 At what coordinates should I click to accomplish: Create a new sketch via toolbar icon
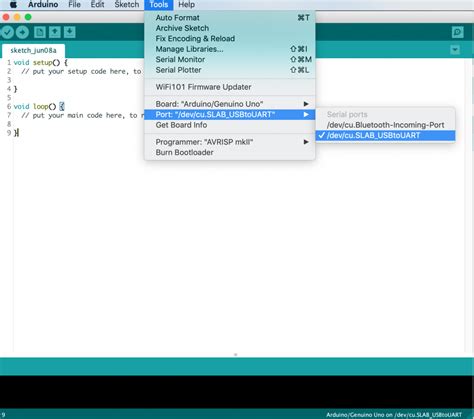(x=40, y=32)
